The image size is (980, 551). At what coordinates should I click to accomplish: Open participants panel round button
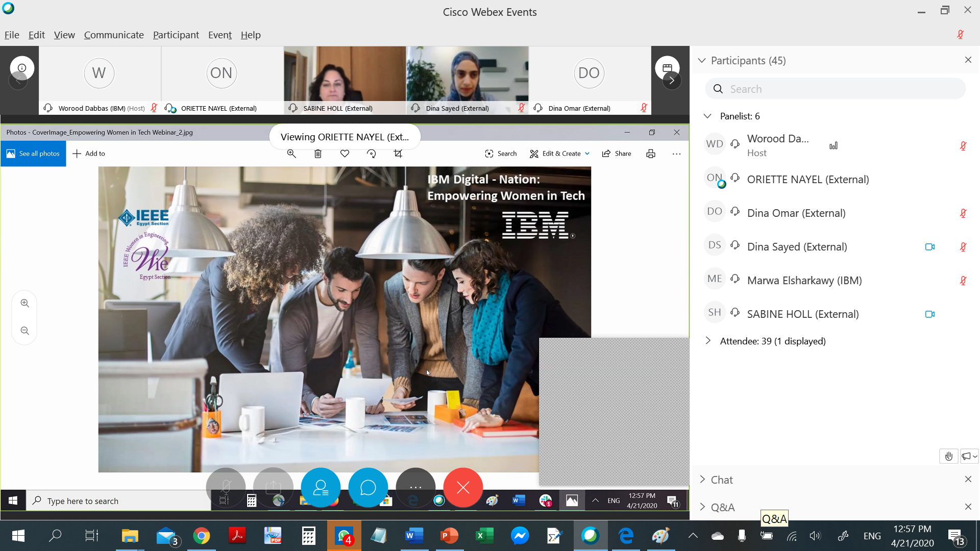[x=321, y=488]
